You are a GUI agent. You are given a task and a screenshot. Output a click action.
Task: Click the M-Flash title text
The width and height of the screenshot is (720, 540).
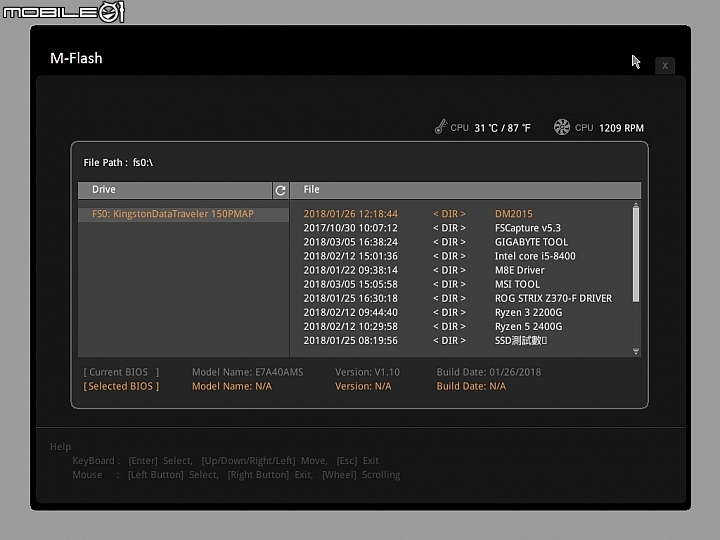(76, 58)
